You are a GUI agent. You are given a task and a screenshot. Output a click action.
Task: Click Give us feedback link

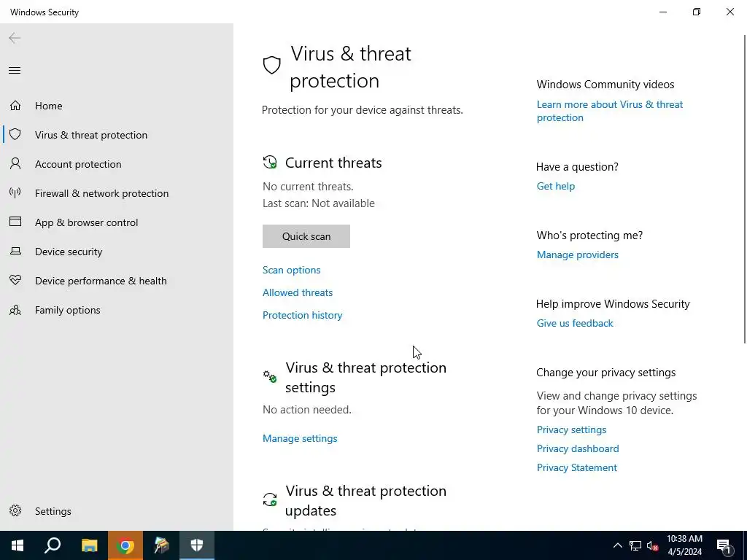[575, 323]
